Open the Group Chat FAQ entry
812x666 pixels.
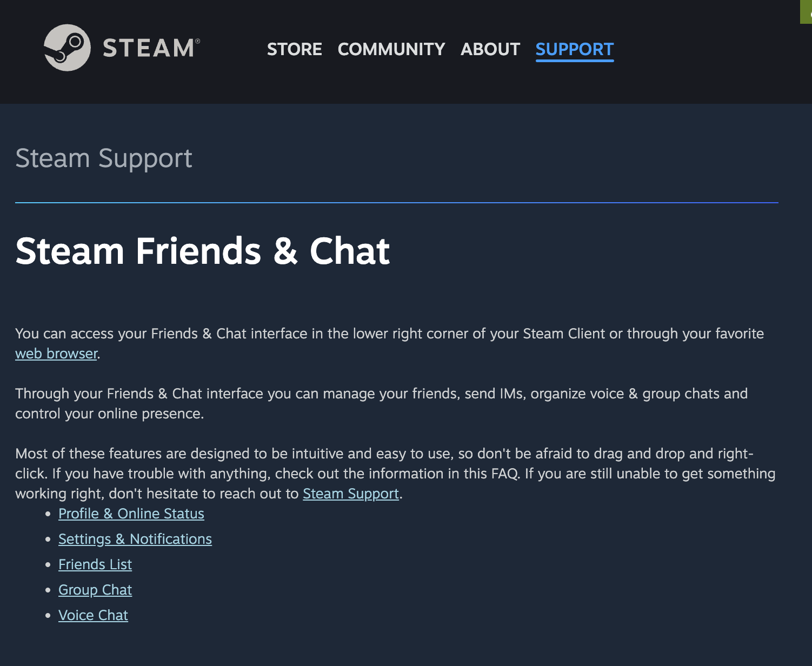[95, 590]
